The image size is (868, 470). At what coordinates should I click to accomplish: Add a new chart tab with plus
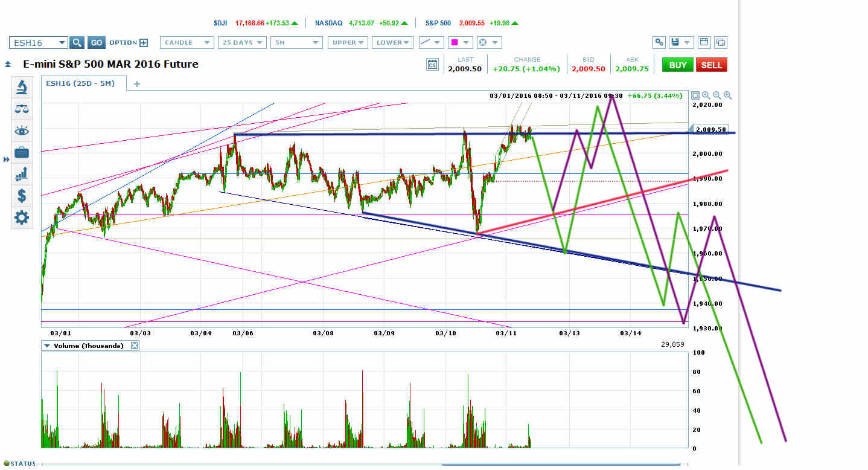[136, 84]
